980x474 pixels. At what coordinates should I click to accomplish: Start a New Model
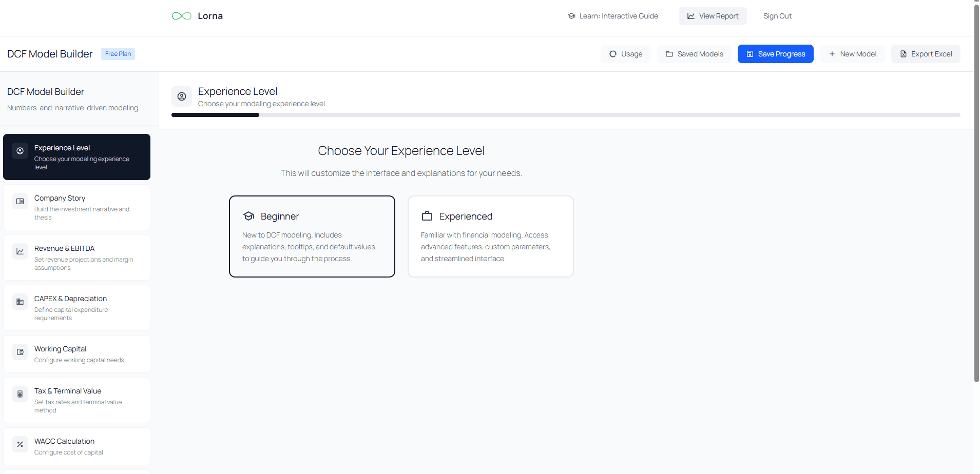coord(852,54)
